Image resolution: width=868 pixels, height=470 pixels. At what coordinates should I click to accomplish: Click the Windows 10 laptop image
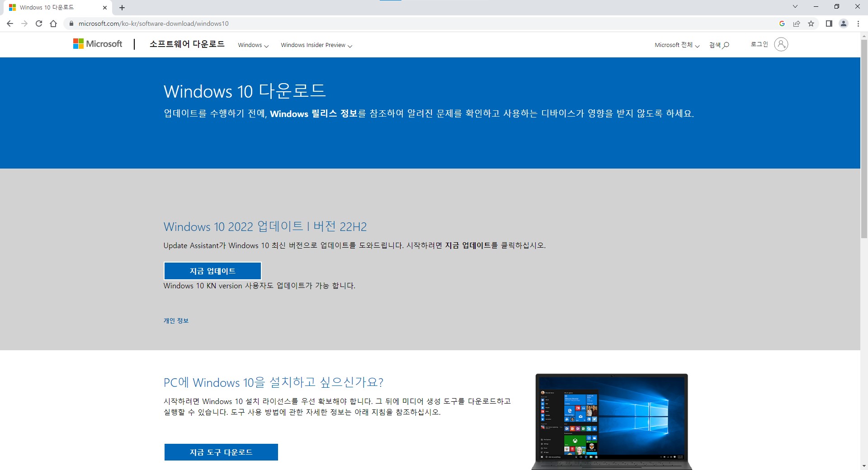click(x=612, y=422)
